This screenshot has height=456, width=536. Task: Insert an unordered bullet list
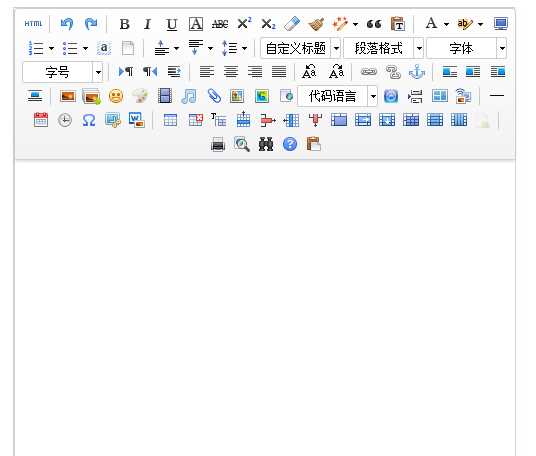tap(70, 48)
